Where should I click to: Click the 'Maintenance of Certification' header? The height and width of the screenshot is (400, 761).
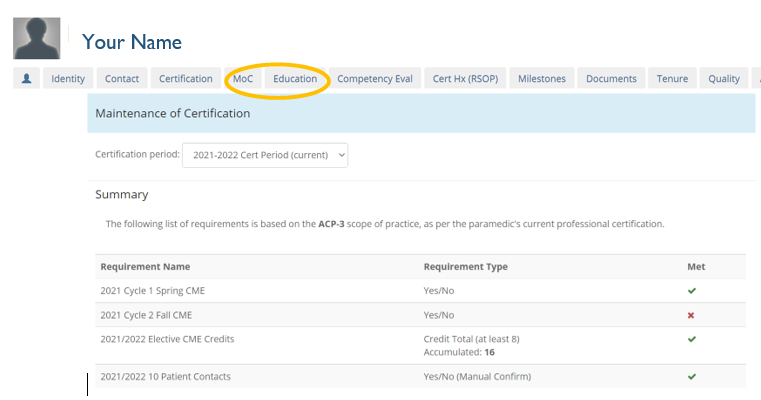coord(173,114)
